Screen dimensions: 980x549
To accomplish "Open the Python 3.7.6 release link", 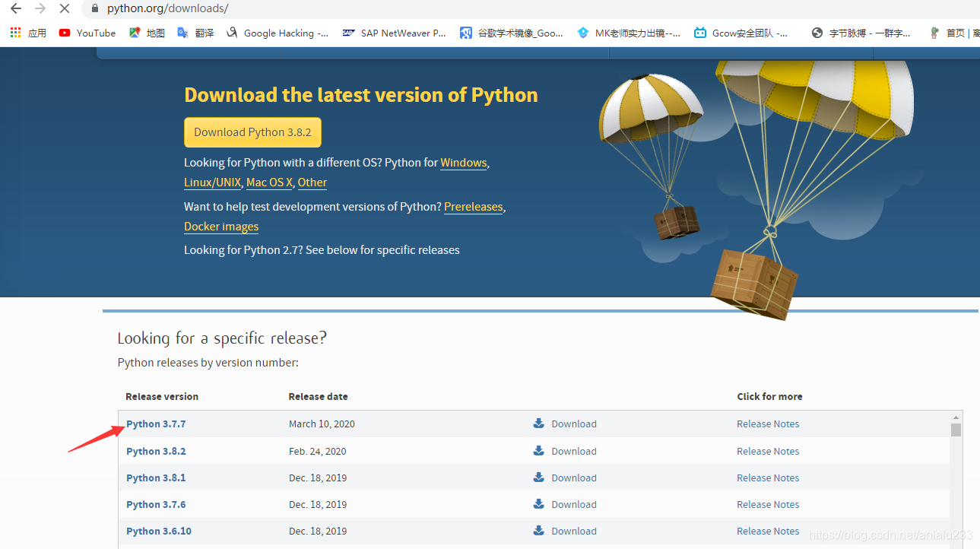I will point(156,504).
